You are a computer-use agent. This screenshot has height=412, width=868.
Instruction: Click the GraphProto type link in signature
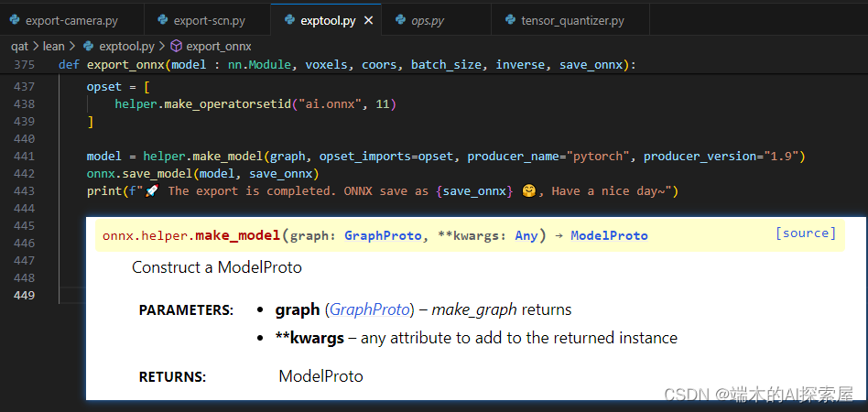tap(383, 236)
